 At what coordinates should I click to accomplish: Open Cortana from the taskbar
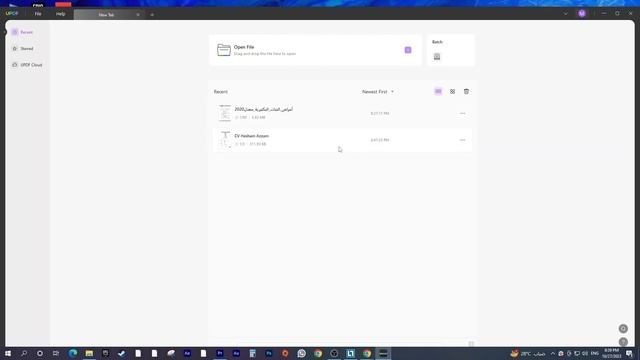point(40,353)
